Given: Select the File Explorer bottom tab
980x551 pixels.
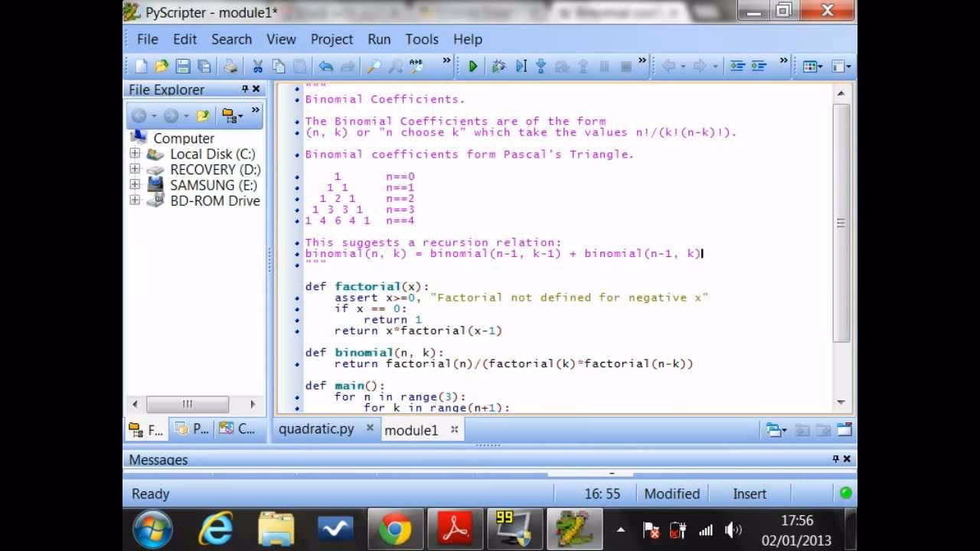Looking at the screenshot, I should pos(146,429).
